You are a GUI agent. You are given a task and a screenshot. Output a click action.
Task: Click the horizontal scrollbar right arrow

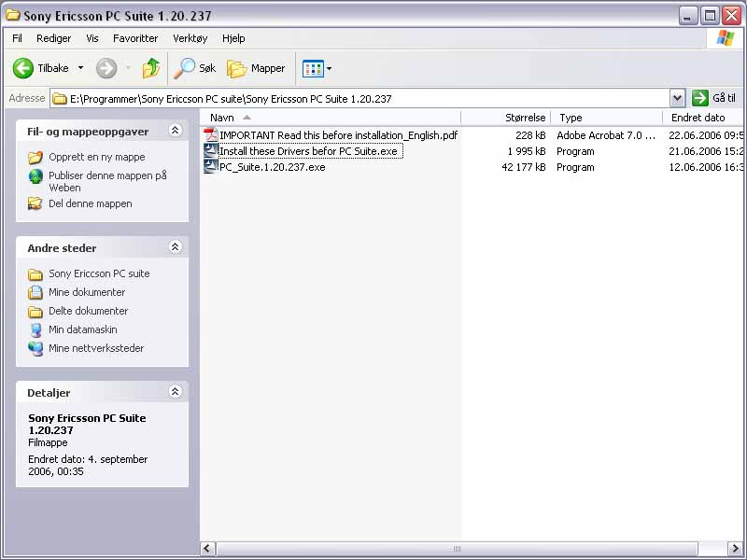[x=735, y=548]
